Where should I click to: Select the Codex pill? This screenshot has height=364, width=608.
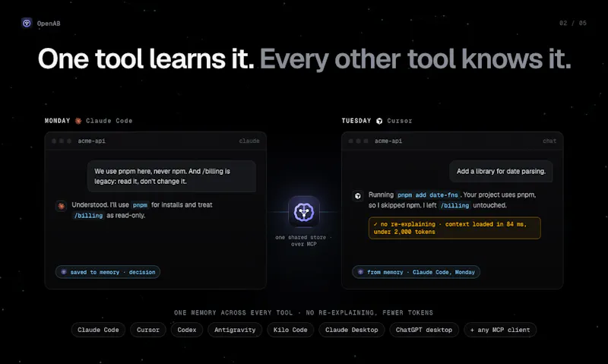click(x=187, y=330)
